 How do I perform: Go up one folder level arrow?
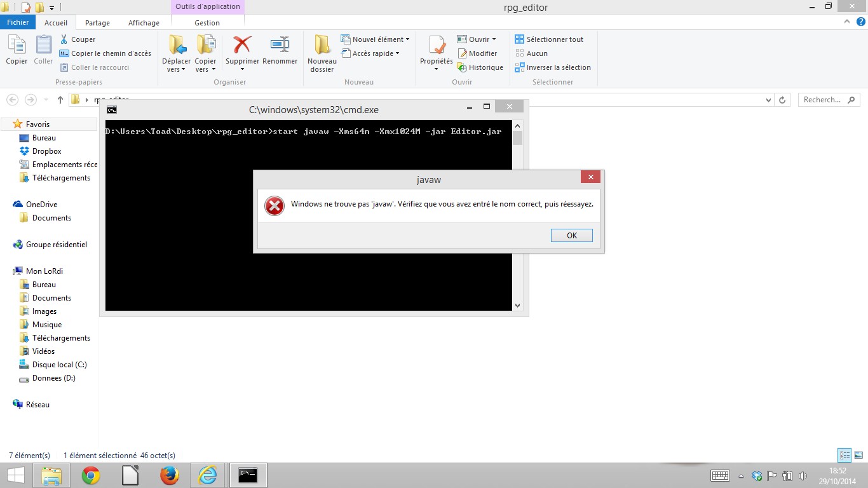[60, 100]
